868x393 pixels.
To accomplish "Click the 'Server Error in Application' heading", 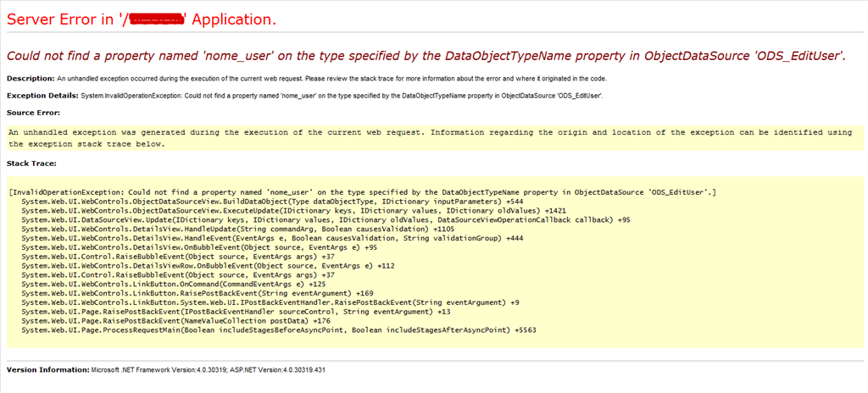I will click(x=140, y=19).
